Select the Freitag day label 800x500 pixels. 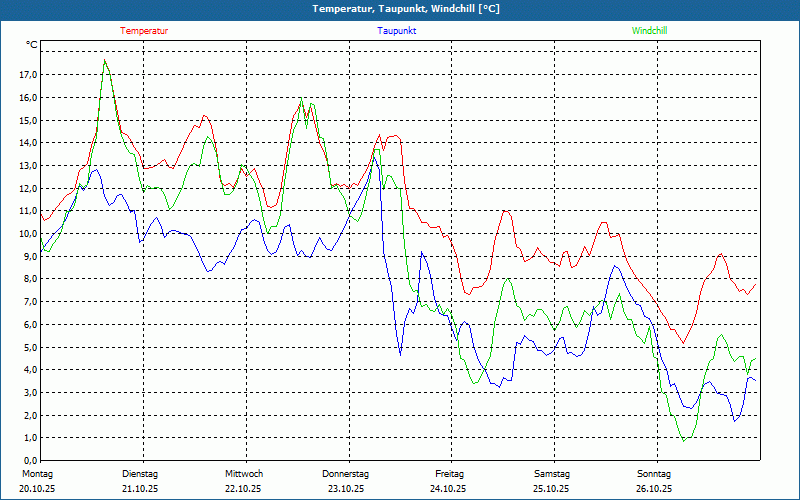tap(450, 474)
